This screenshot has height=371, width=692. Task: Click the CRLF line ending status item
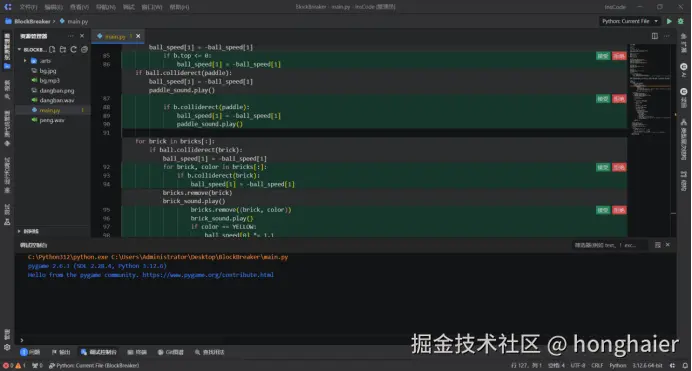[x=597, y=366]
